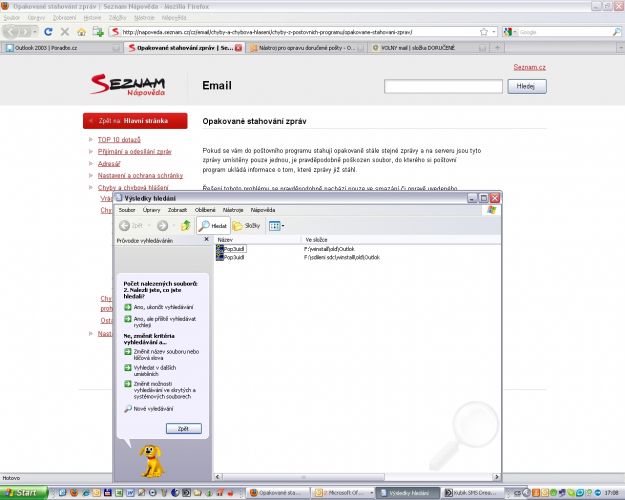
Task: Click Firefox address bar URL field
Action: (x=295, y=32)
